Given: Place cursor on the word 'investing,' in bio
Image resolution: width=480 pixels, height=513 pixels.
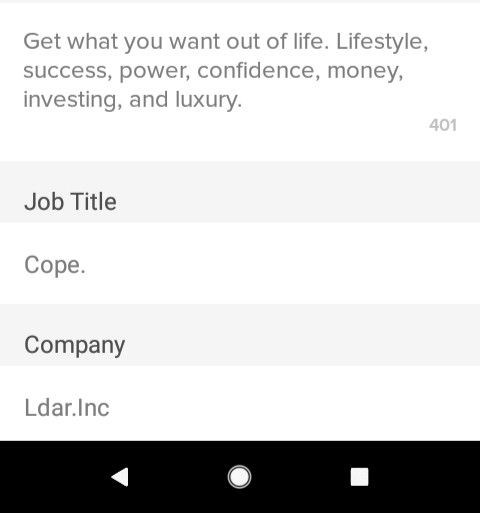Looking at the screenshot, I should (x=73, y=100).
